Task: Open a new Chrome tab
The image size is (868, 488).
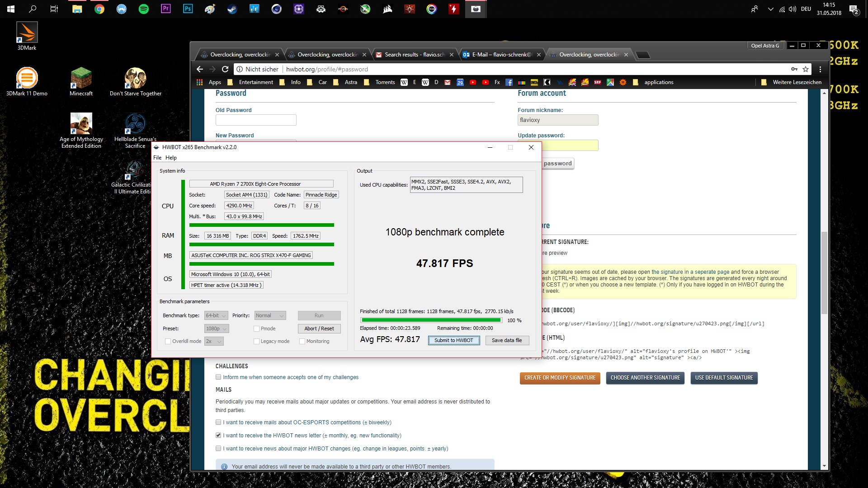Action: pyautogui.click(x=642, y=55)
